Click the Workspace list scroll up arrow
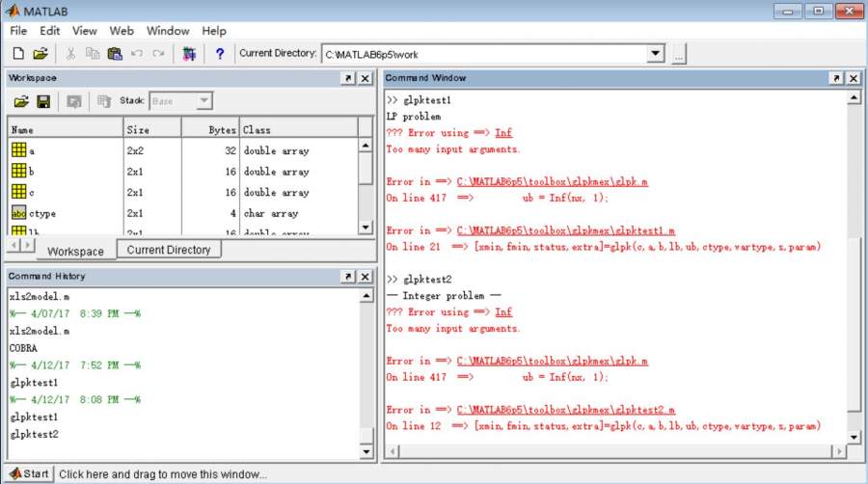The width and height of the screenshot is (868, 484). coord(366,146)
